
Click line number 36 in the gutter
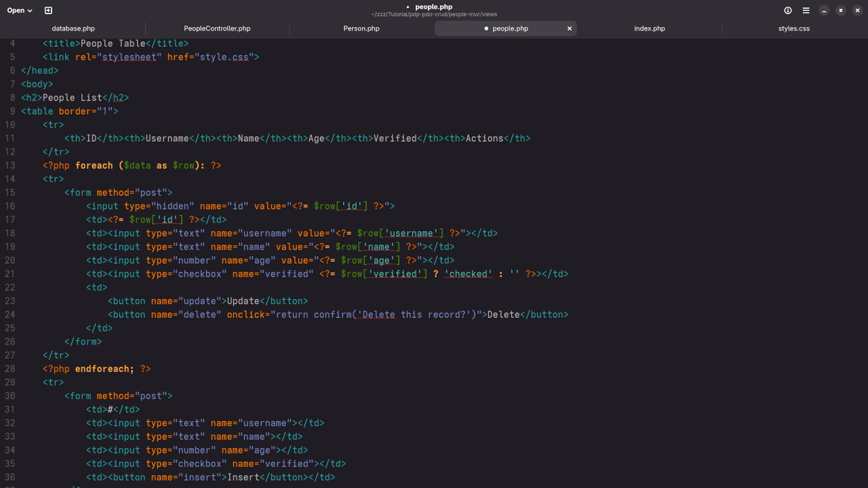9,477
